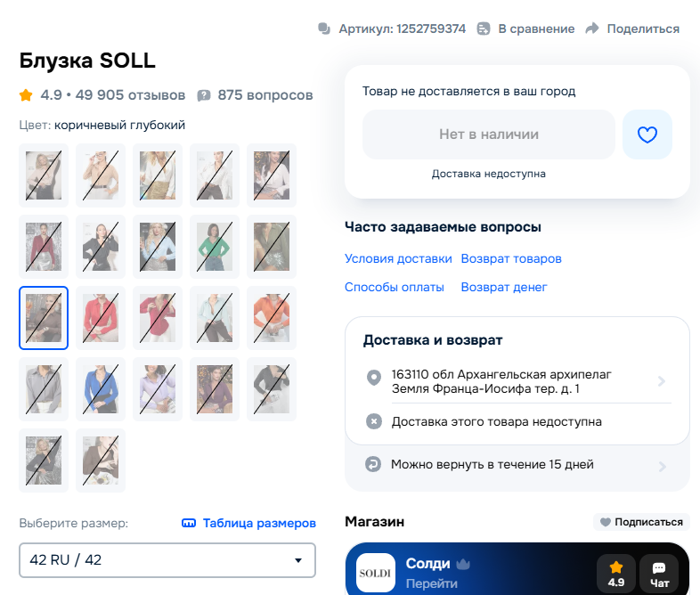Click the compare icon beside 'В сравнение'
This screenshot has width=700, height=595.
point(484,29)
